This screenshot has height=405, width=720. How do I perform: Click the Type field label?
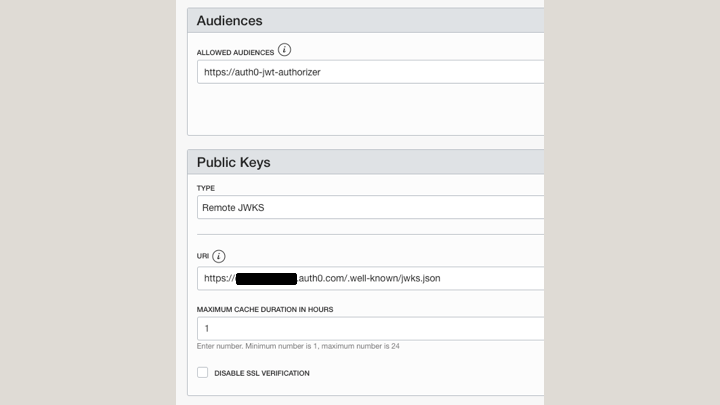206,188
